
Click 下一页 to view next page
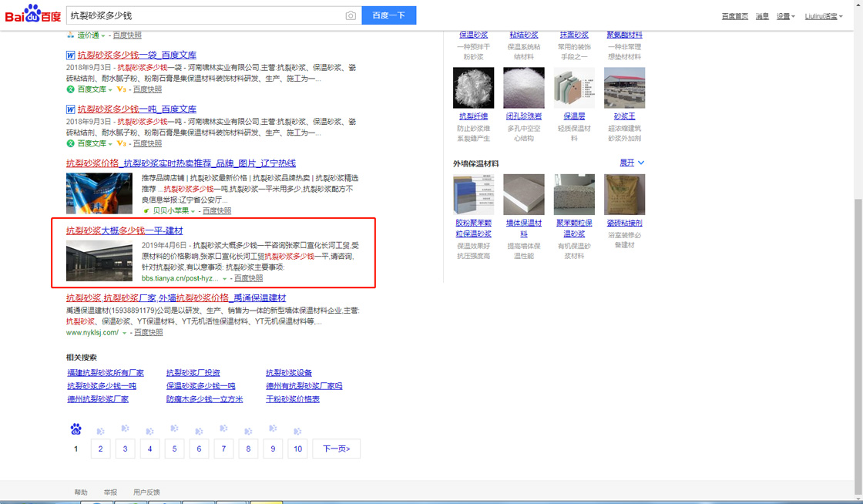[336, 449]
